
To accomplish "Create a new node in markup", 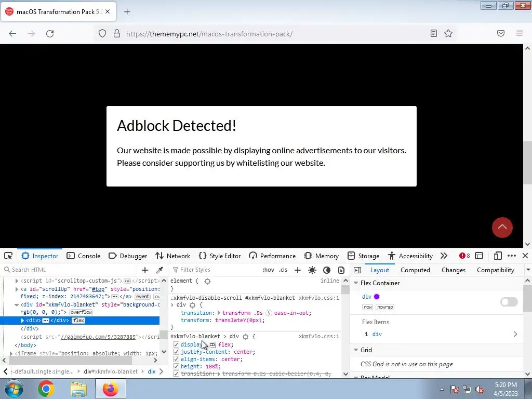I will (145, 270).
